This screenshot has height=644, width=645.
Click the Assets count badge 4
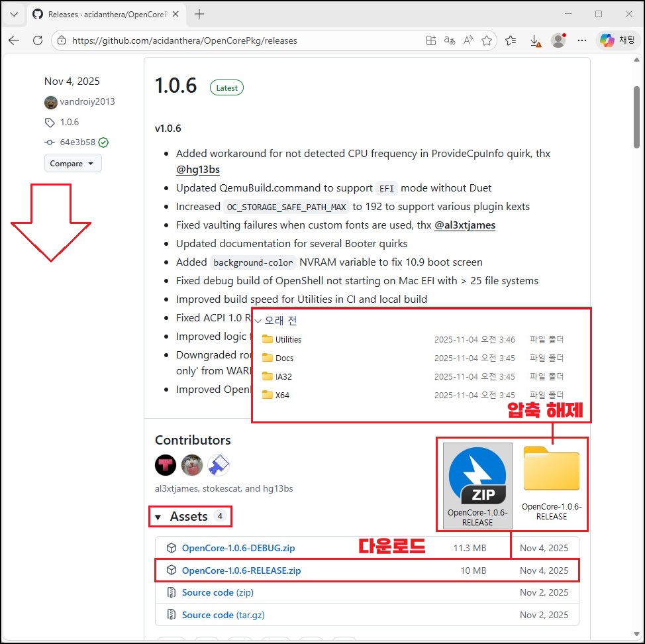click(220, 516)
